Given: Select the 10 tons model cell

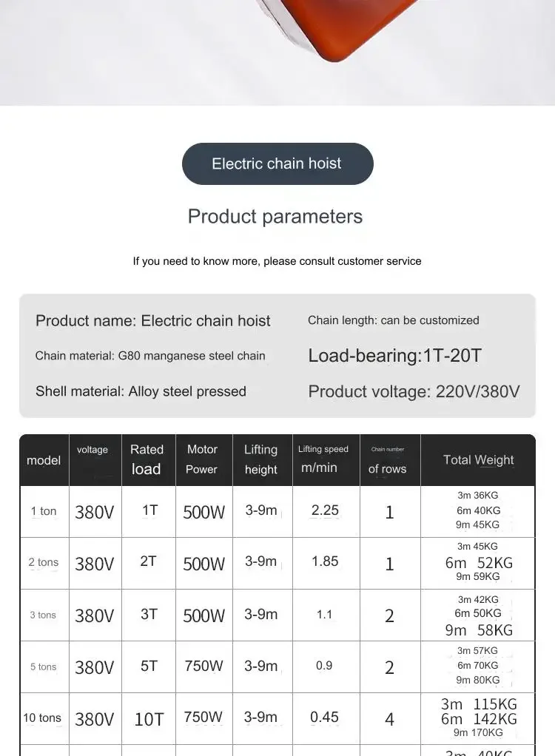Looking at the screenshot, I should point(42,718).
